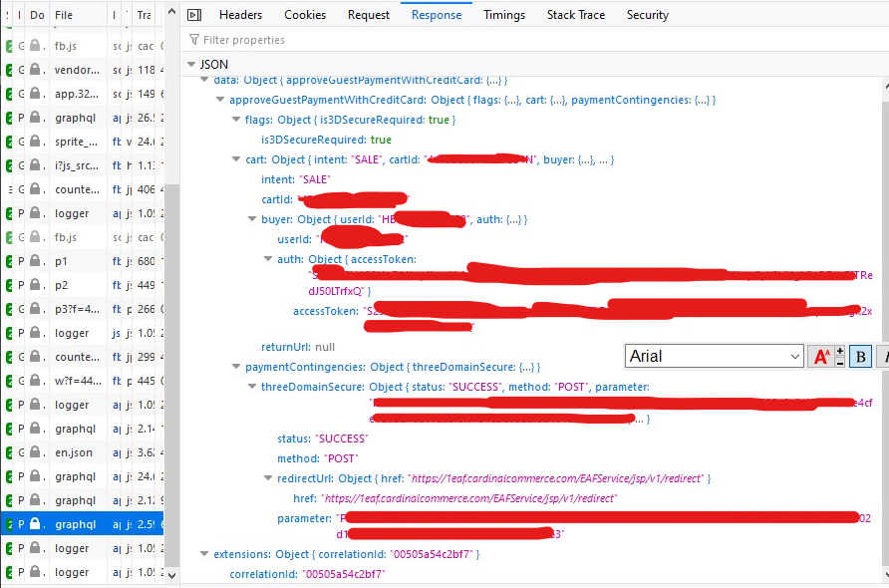889x588 pixels.
Task: Open the Security tab
Action: point(648,15)
